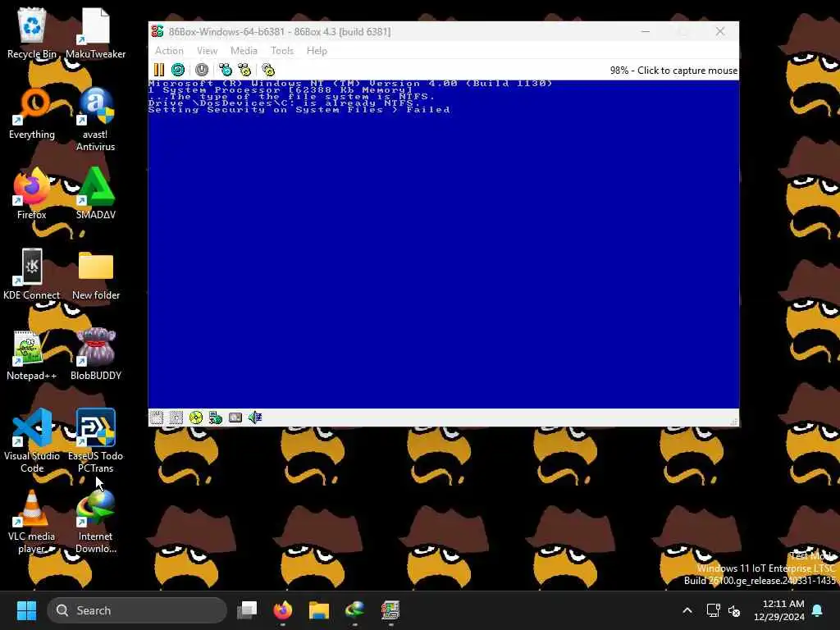Open File Explorer from the taskbar
Viewport: 840px width, 630px height.
click(319, 610)
